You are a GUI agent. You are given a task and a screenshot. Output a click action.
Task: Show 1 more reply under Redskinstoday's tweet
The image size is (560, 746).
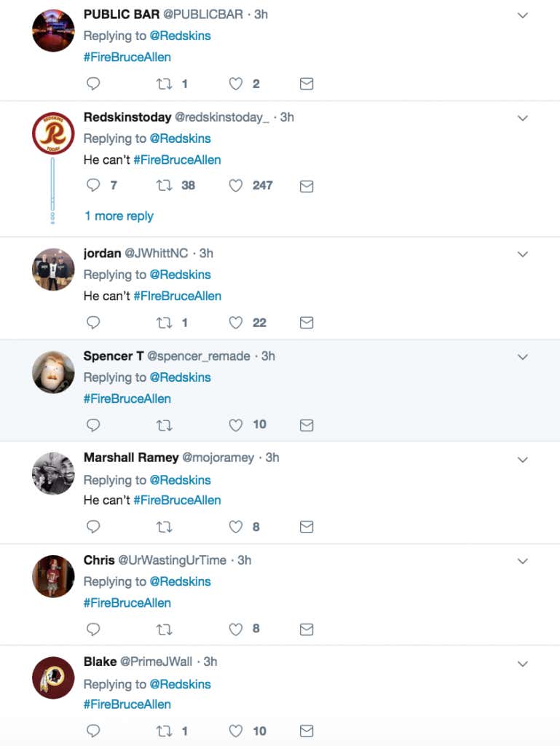coord(119,216)
